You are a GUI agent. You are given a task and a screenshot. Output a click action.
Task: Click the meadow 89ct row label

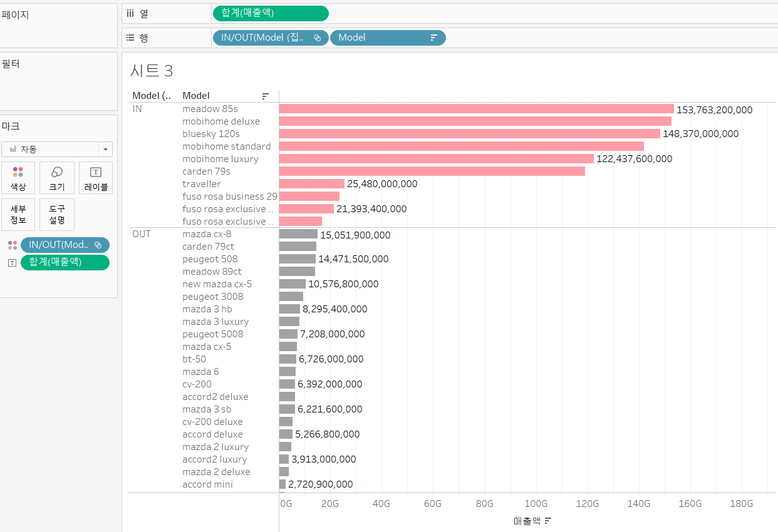point(212,272)
